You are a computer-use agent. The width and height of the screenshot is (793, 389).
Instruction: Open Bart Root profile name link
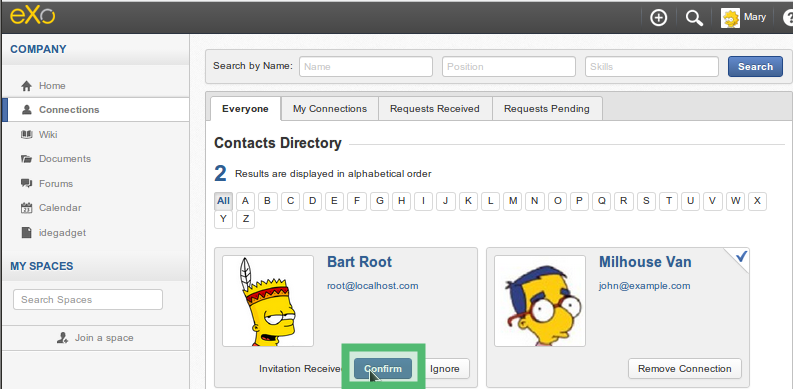[360, 262]
